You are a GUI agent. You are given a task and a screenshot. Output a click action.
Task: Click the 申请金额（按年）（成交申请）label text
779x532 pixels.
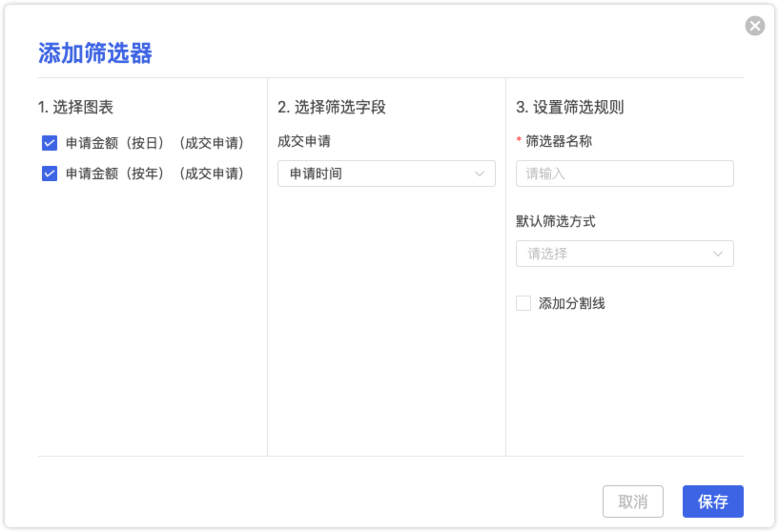pyautogui.click(x=154, y=174)
